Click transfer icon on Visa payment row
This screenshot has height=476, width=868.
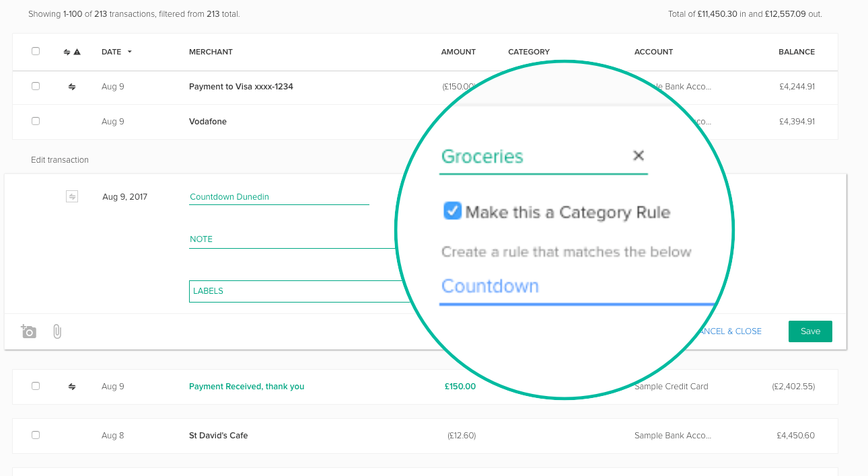72,87
